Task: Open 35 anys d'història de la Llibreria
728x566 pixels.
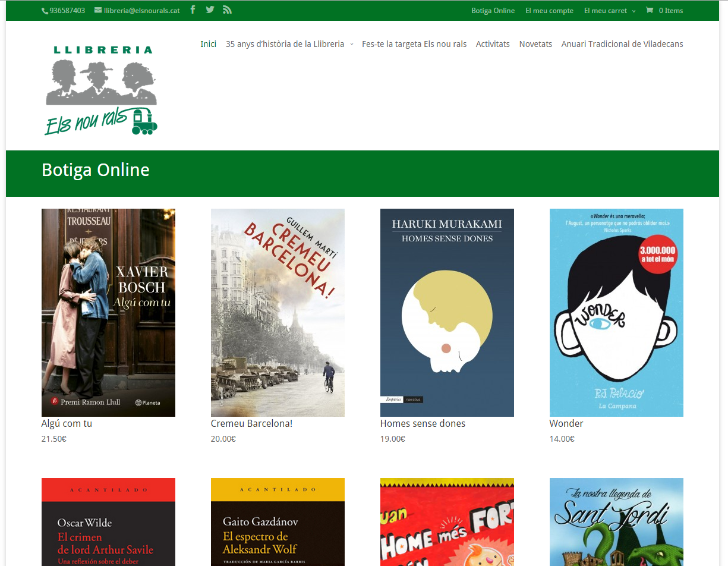Action: 285,44
